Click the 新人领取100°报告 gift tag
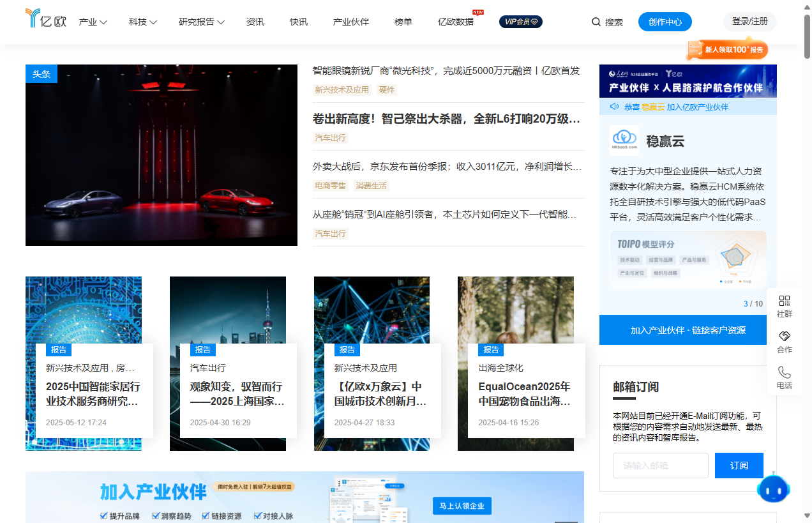The width and height of the screenshot is (812, 523). (x=727, y=48)
